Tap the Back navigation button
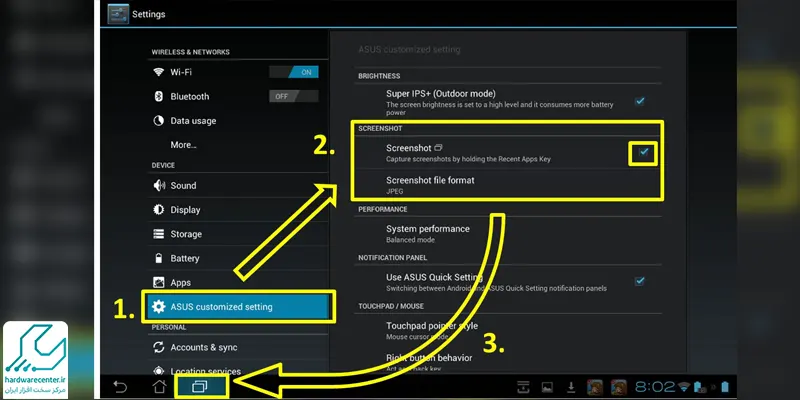 click(x=120, y=387)
